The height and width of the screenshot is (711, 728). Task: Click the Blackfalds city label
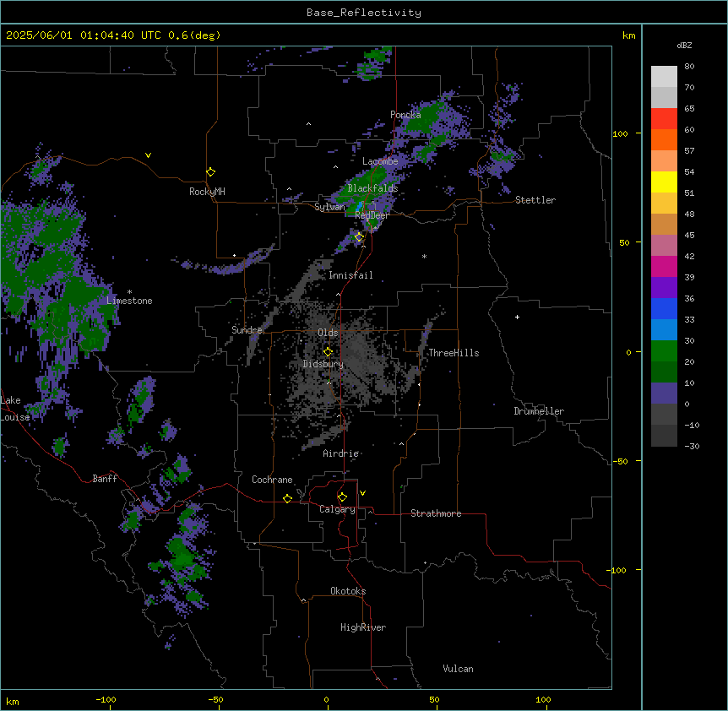[372, 188]
